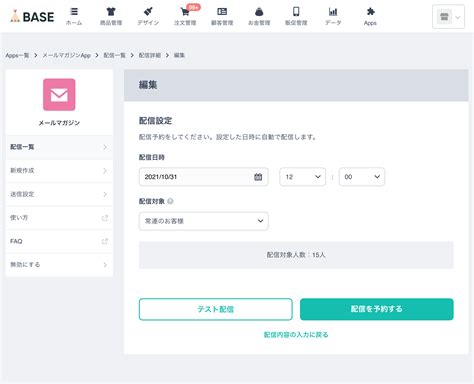Click the 配信を予約する button

pos(377,309)
